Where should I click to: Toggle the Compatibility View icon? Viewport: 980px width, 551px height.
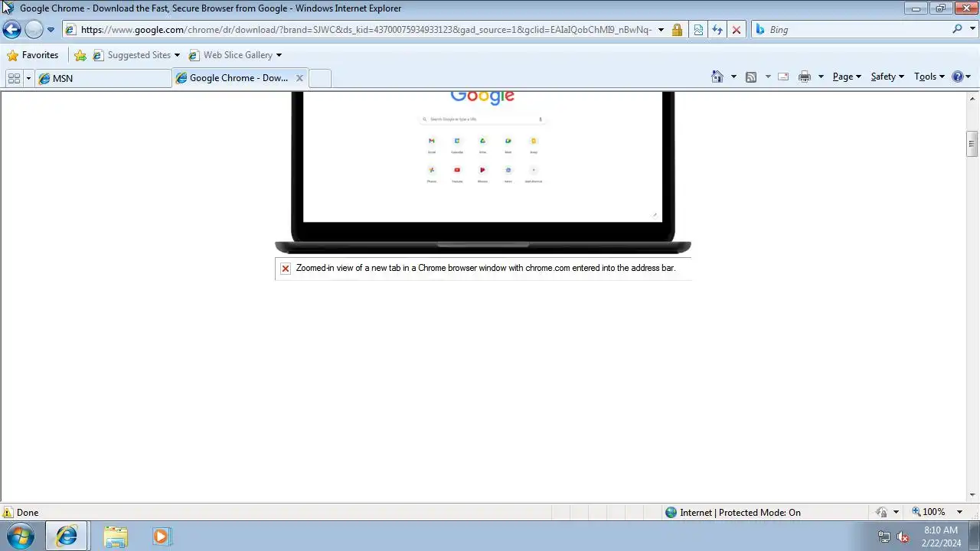pos(698,30)
